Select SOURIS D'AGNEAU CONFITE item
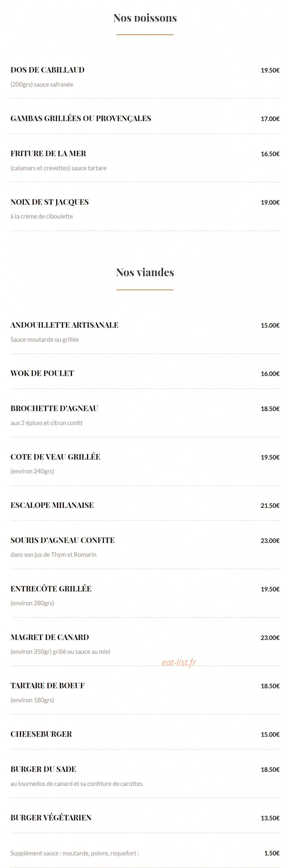 pos(63,540)
